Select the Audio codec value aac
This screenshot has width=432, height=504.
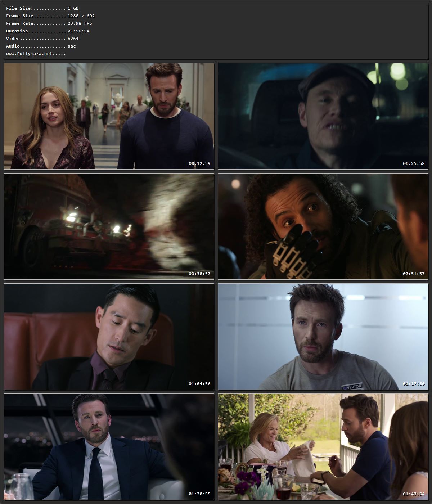point(72,46)
